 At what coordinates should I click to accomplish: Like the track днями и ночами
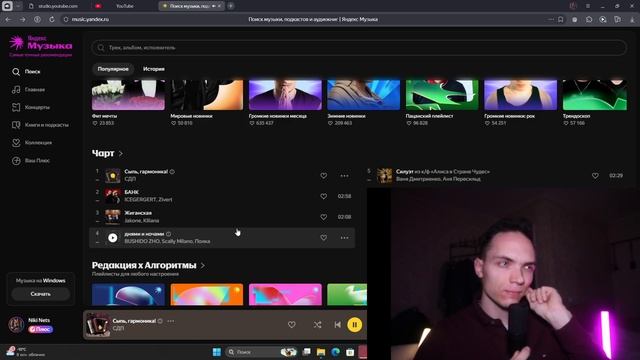324,238
